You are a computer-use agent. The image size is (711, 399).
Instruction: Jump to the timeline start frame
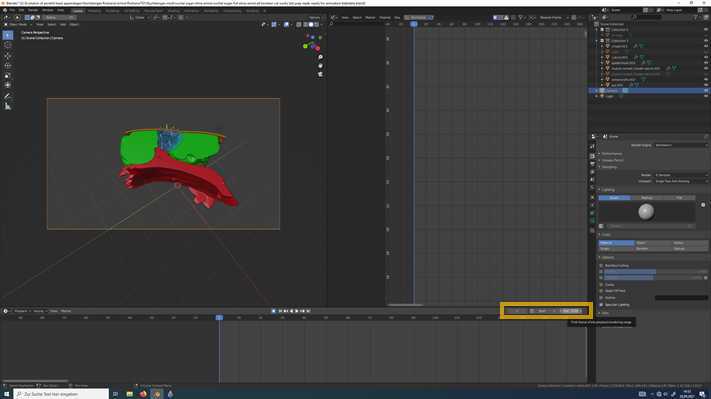pos(280,311)
